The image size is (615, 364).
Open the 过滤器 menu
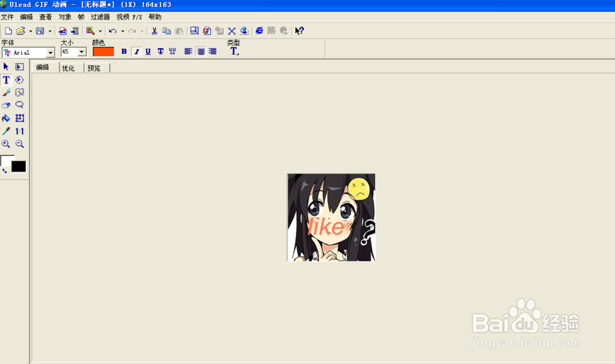click(100, 17)
